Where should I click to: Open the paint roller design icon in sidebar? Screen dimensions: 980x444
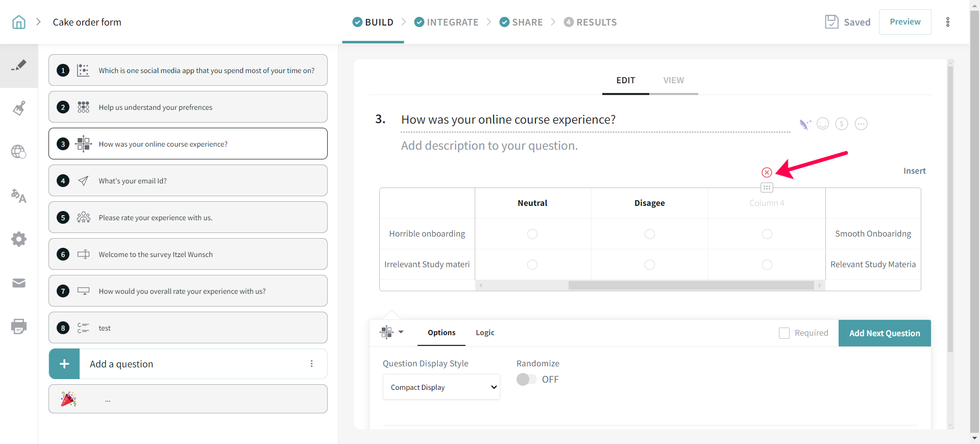click(x=19, y=108)
